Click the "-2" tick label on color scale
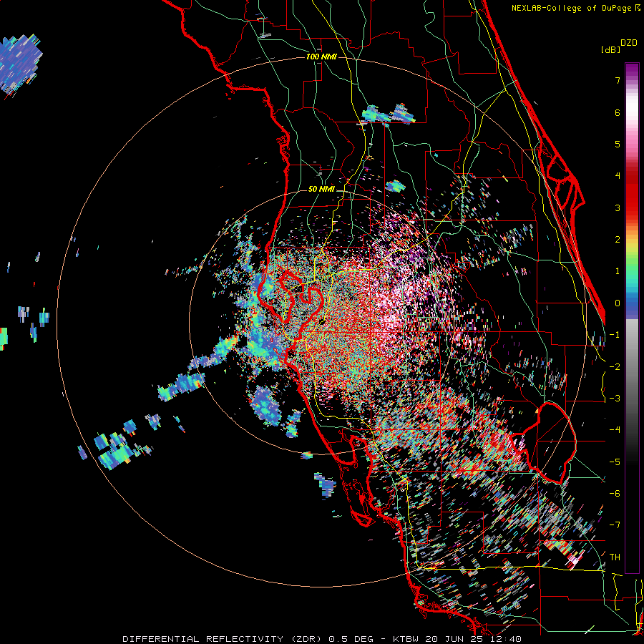The image size is (644, 644). 615,367
